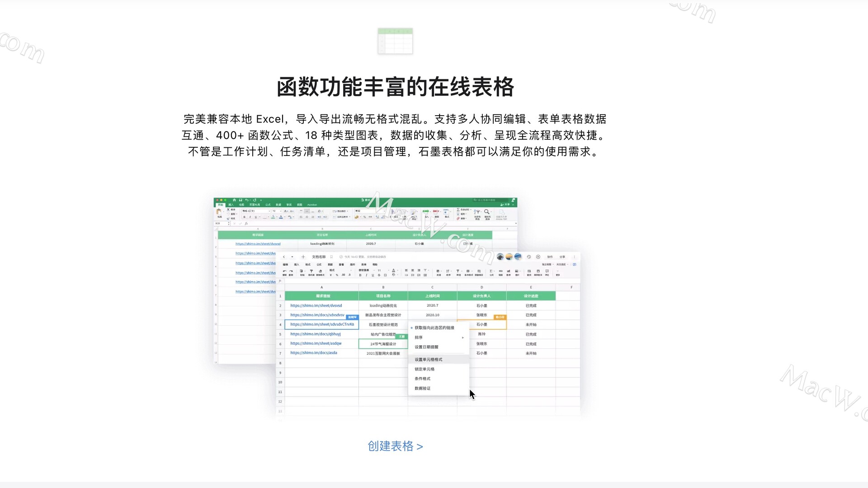Click the play presentation icon in the Shimo header
This screenshot has height=488, width=868.
pyautogui.click(x=538, y=257)
